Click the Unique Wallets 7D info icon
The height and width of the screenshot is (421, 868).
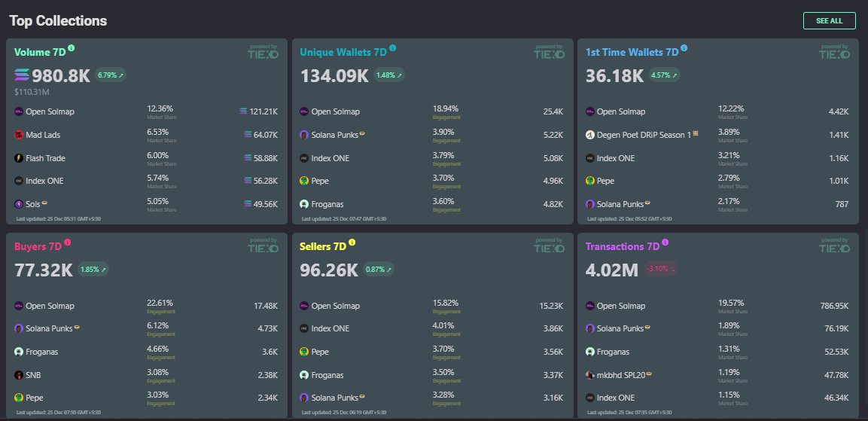392,48
